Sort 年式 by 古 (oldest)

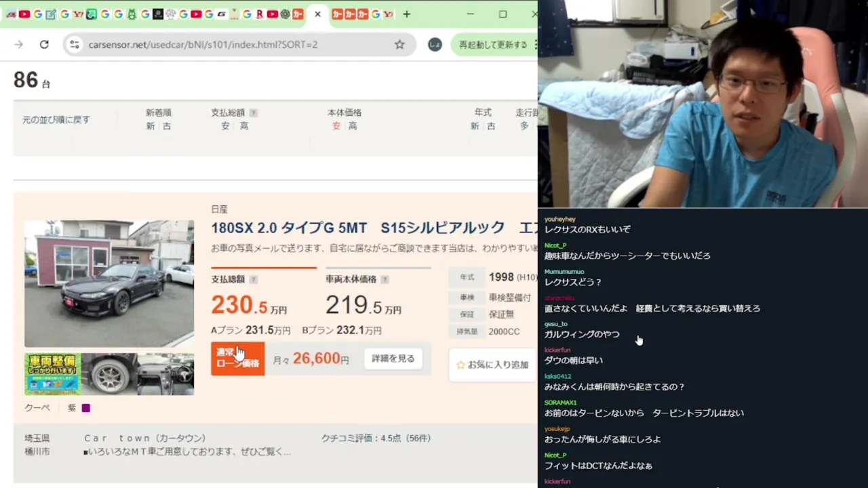tap(491, 126)
